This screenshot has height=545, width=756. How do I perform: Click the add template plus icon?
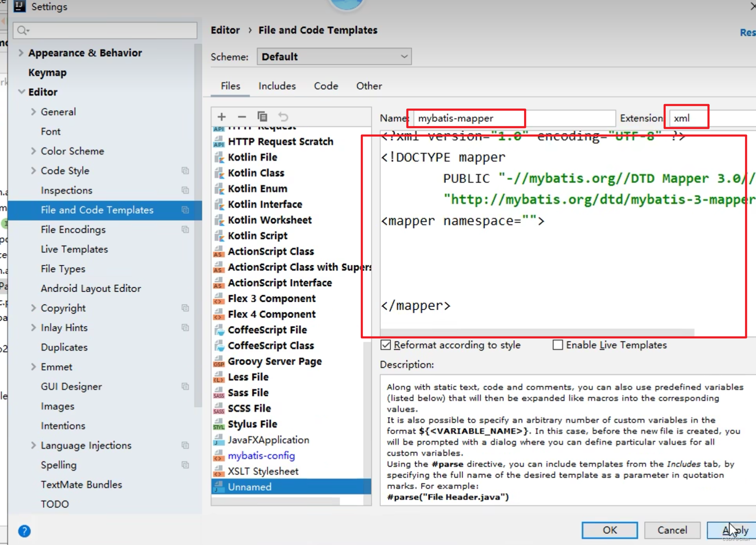point(222,117)
